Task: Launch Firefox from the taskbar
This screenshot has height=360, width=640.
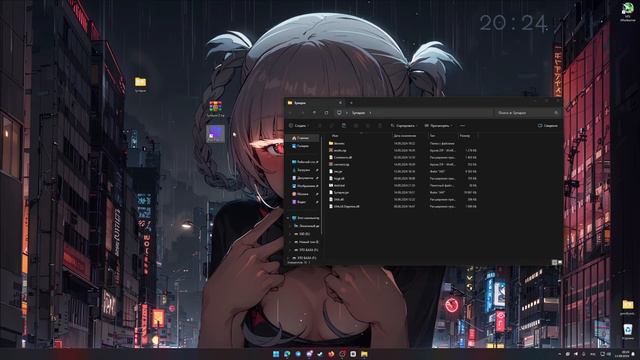Action: click(331, 354)
